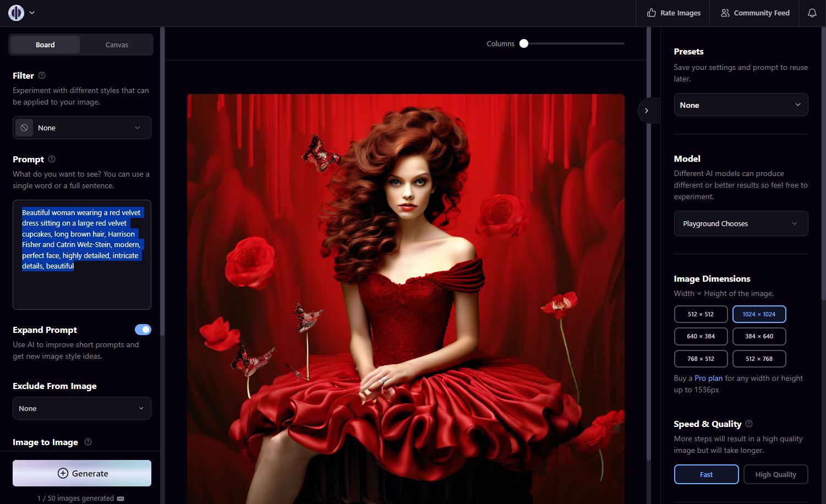
Task: Switch to the Canvas tab
Action: click(x=117, y=45)
